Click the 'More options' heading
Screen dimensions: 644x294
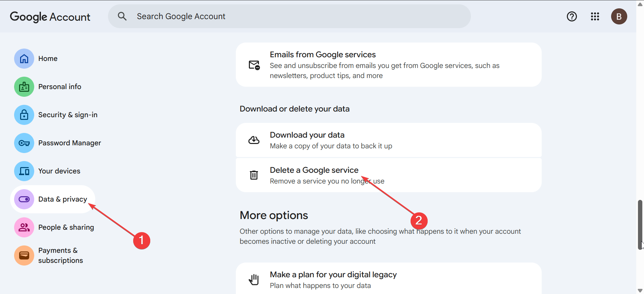274,215
